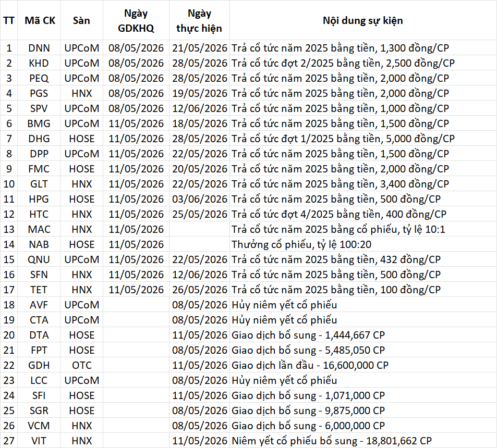Select the 'Ngày thực hiện' header cell
Screen dimensions: 497x448
pos(199,20)
